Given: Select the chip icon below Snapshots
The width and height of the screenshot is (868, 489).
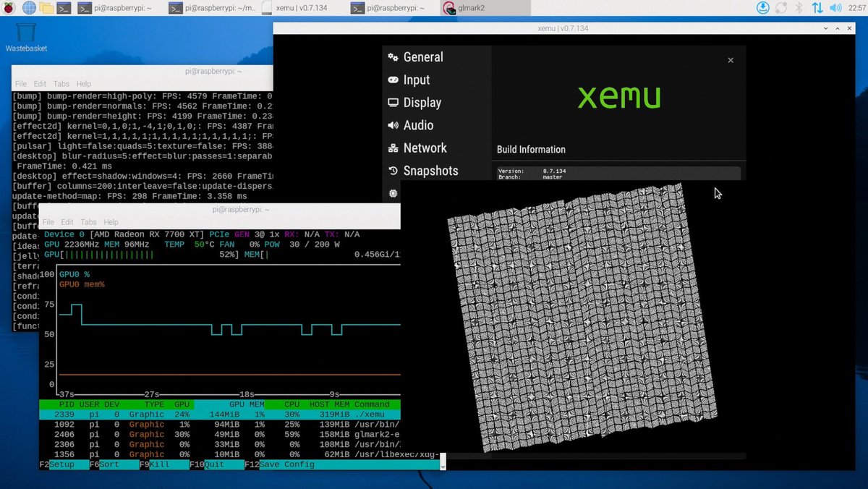Looking at the screenshot, I should 393,193.
